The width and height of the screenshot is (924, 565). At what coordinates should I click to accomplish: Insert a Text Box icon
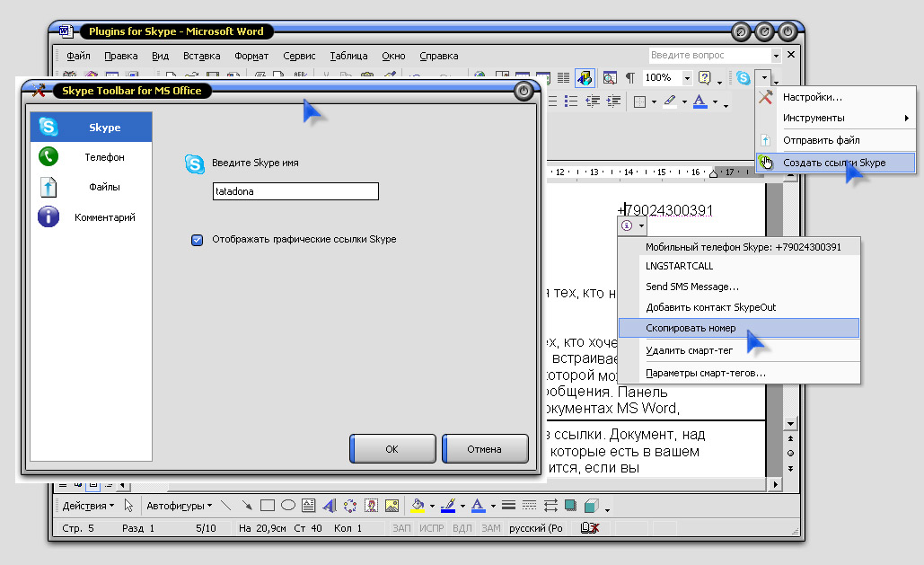308,506
